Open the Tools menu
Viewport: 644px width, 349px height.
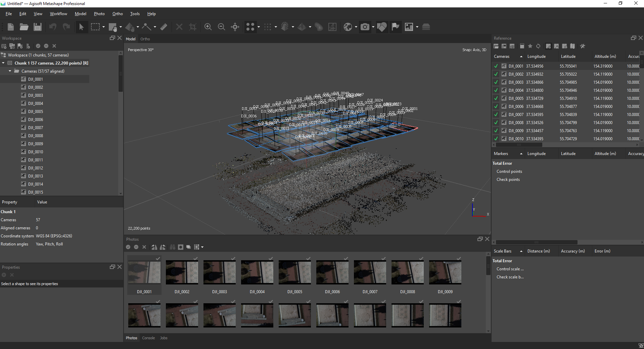click(x=135, y=14)
